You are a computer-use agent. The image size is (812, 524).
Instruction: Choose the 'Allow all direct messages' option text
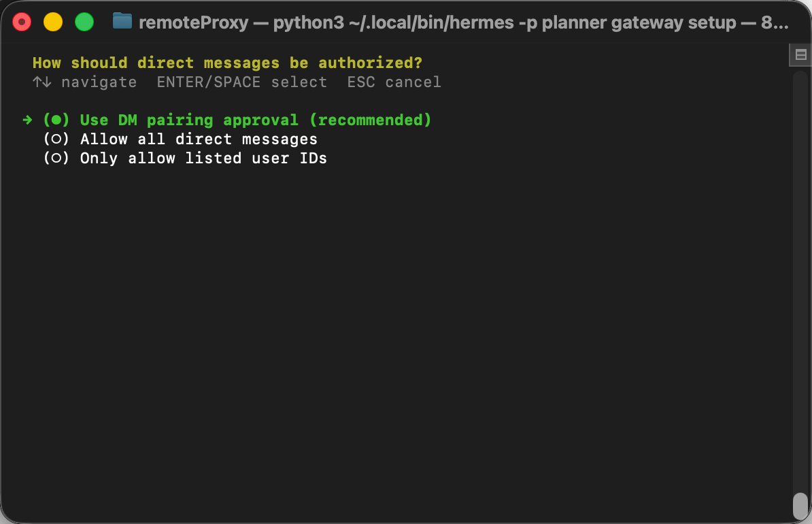(199, 139)
